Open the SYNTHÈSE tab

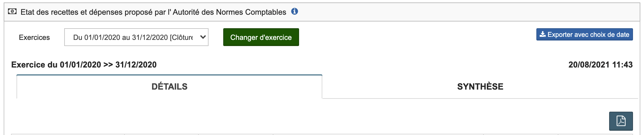click(480, 87)
